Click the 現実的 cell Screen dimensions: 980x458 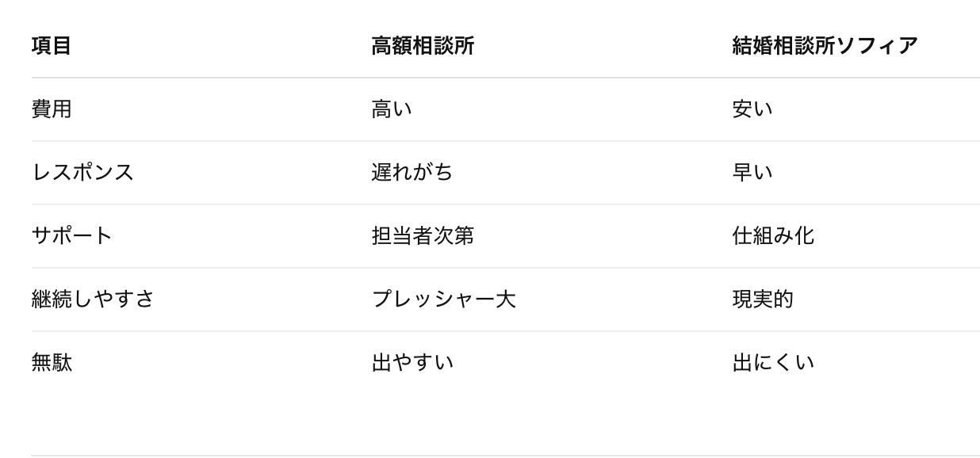point(763,300)
